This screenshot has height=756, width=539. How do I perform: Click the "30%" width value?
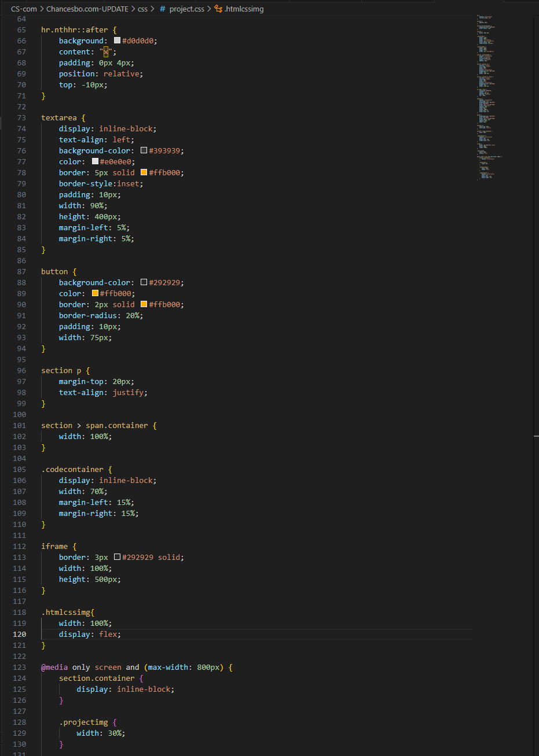pyautogui.click(x=115, y=733)
